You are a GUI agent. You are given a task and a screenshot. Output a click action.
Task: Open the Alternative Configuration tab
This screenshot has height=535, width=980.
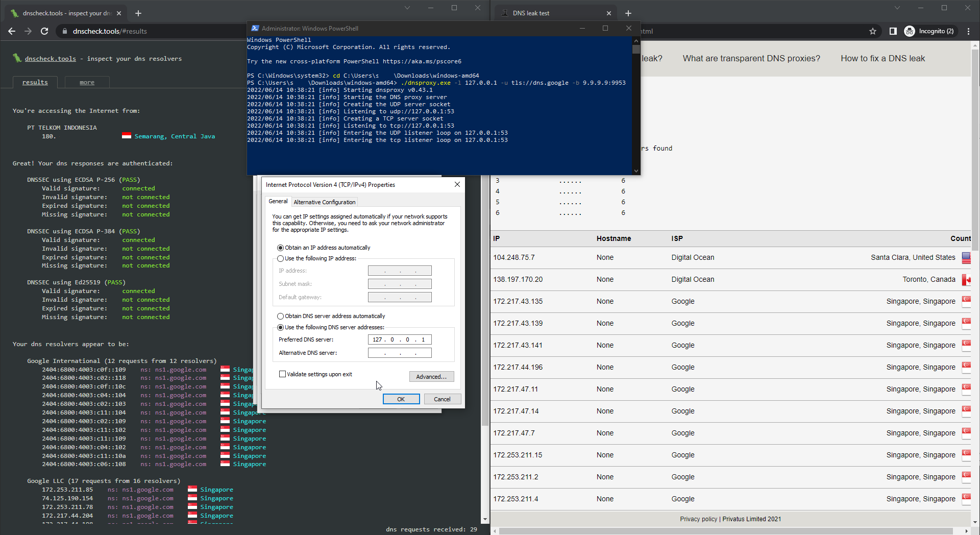click(324, 202)
